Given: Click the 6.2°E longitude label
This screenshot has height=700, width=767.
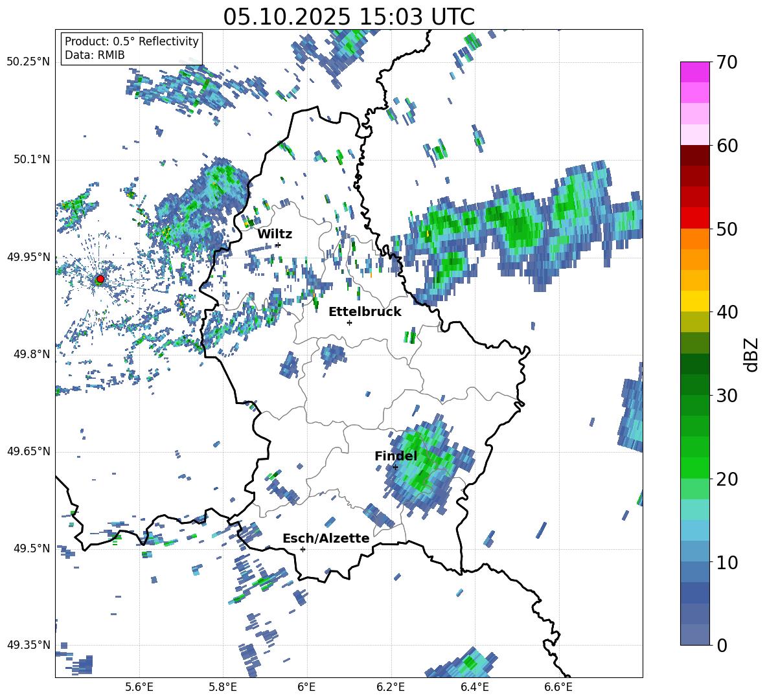Looking at the screenshot, I should [391, 687].
